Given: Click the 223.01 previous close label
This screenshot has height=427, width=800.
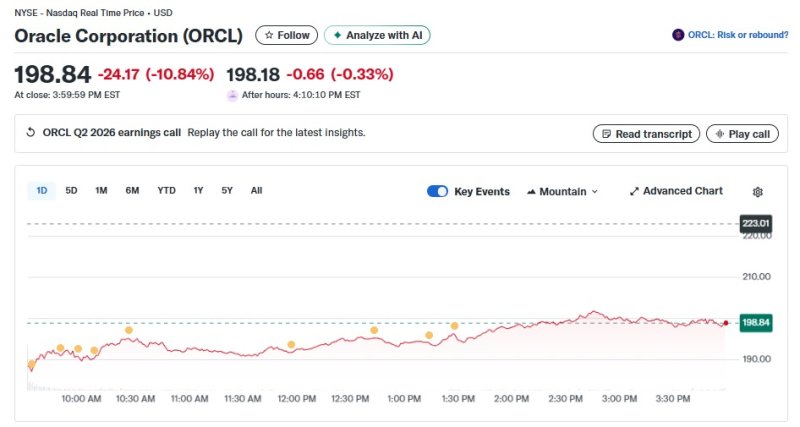Looking at the screenshot, I should (x=755, y=223).
